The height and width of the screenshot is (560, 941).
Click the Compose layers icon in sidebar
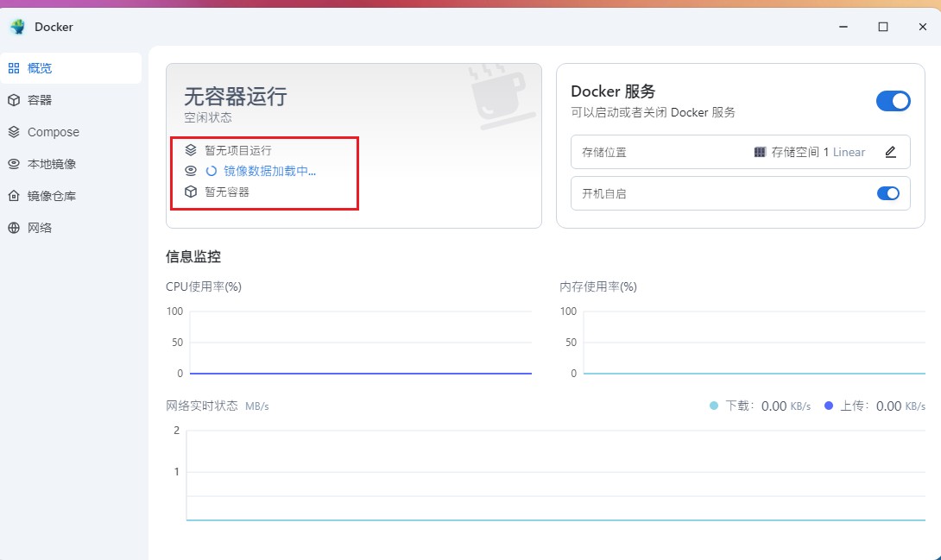14,132
